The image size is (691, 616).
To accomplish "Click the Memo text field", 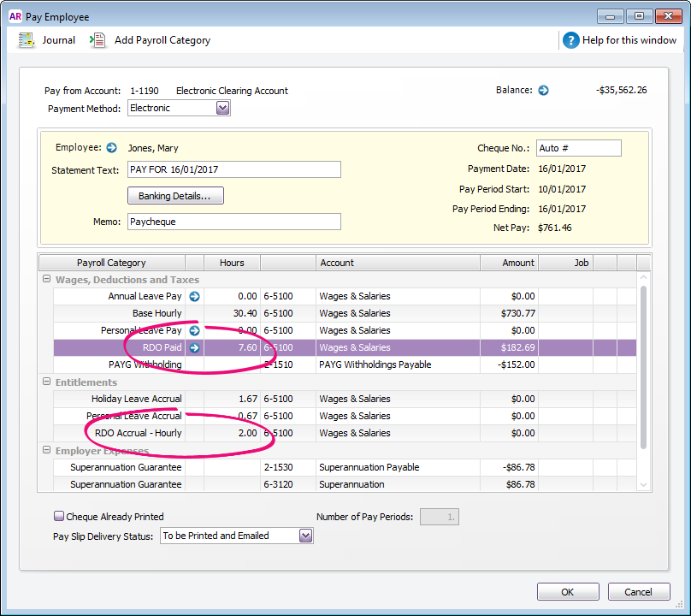I will pos(233,222).
